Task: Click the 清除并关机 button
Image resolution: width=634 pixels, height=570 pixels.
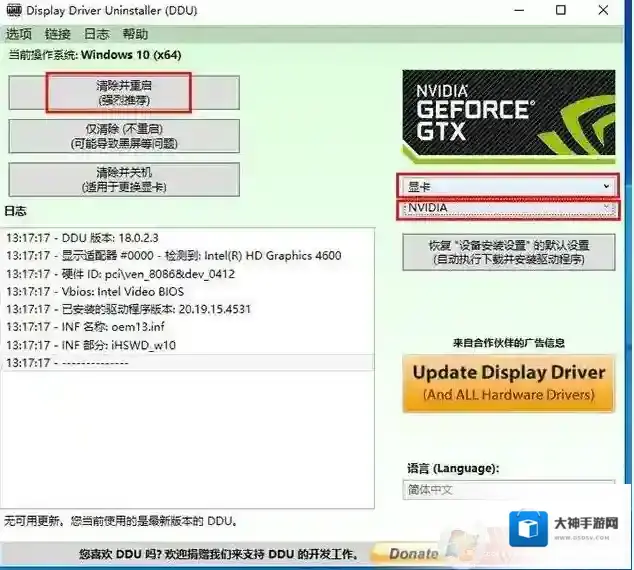Action: coord(124,179)
